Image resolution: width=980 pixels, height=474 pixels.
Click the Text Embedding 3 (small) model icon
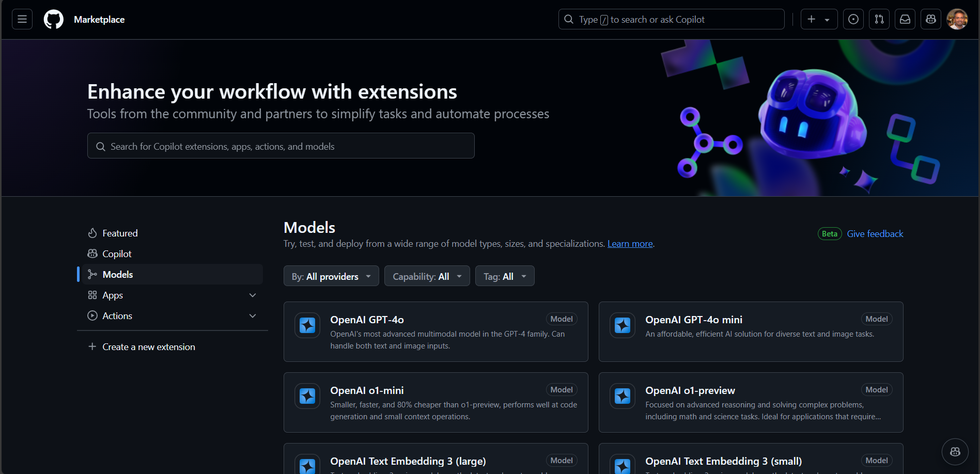[623, 464]
